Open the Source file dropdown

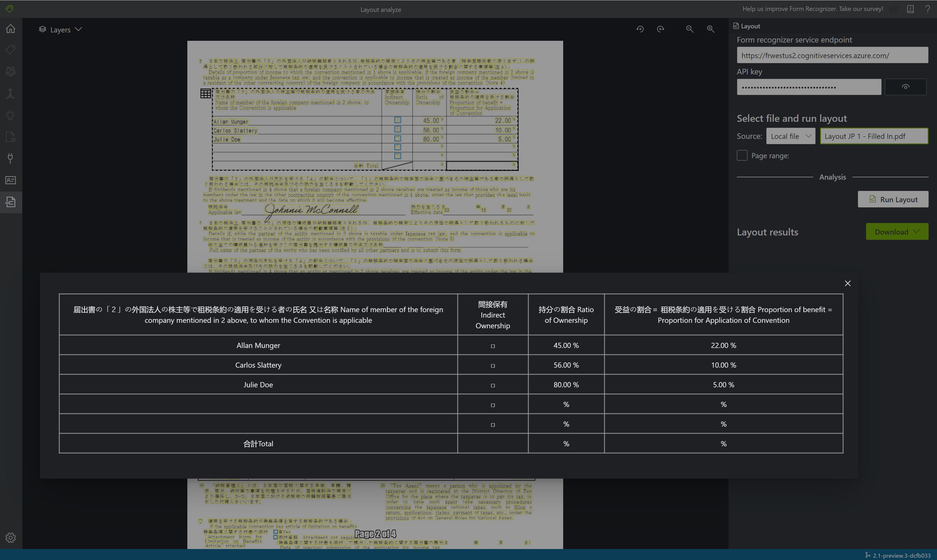791,136
